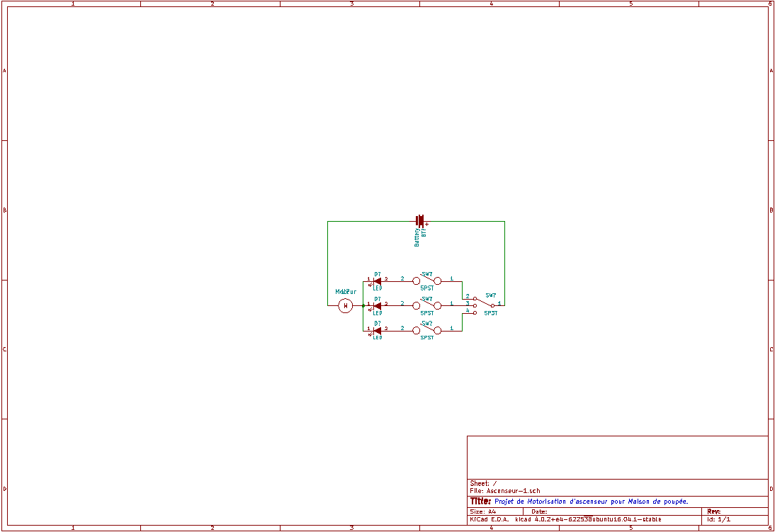Click the 'Size: A4' field
This screenshot has width=775, height=532.
click(x=483, y=511)
